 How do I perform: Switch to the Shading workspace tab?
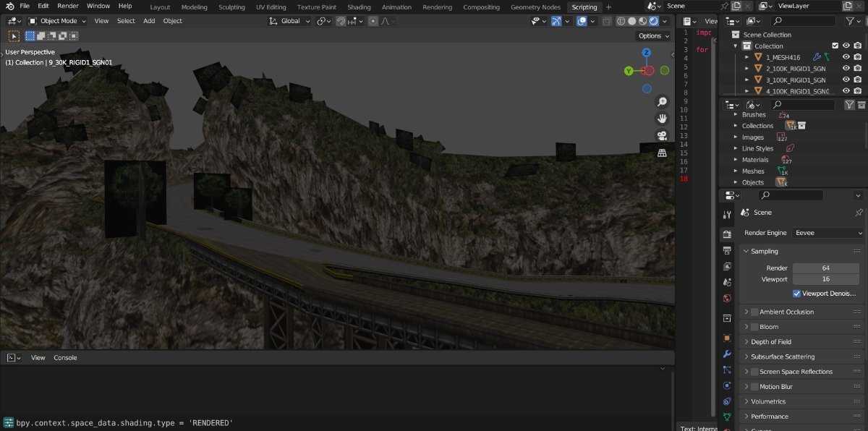click(x=359, y=7)
